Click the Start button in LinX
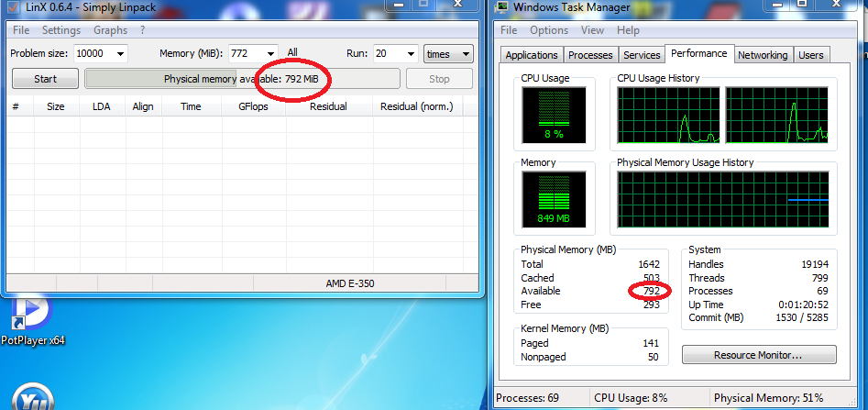868x410 pixels. [x=46, y=79]
